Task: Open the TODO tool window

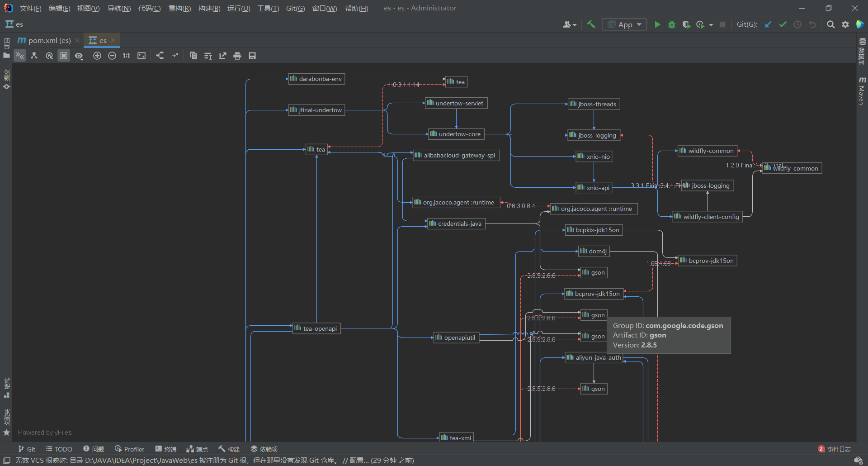Action: (x=59, y=449)
